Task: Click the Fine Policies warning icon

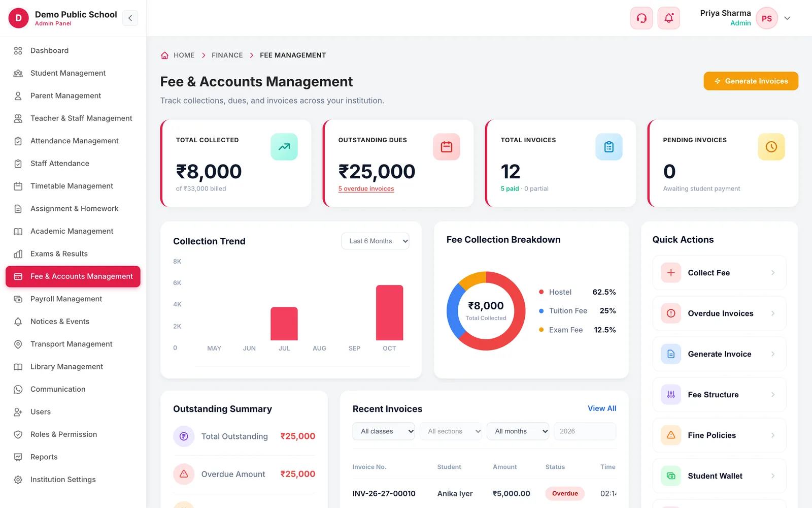Action: (671, 435)
